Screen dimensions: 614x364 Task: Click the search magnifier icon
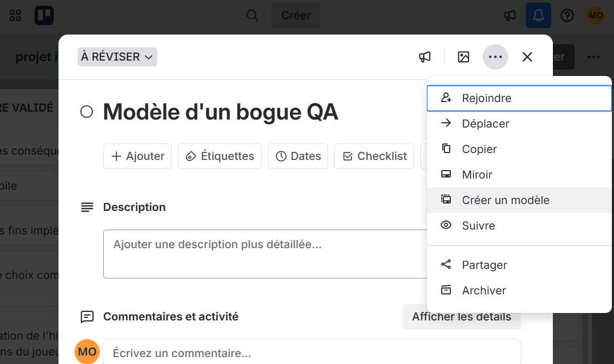click(x=252, y=15)
